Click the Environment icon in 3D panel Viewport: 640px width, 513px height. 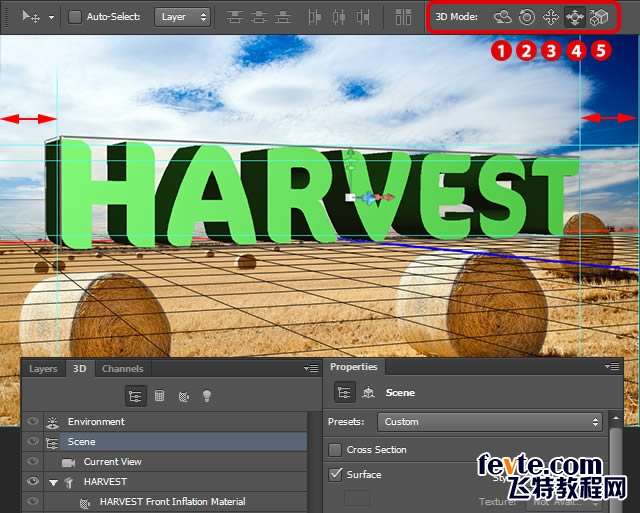pos(52,422)
